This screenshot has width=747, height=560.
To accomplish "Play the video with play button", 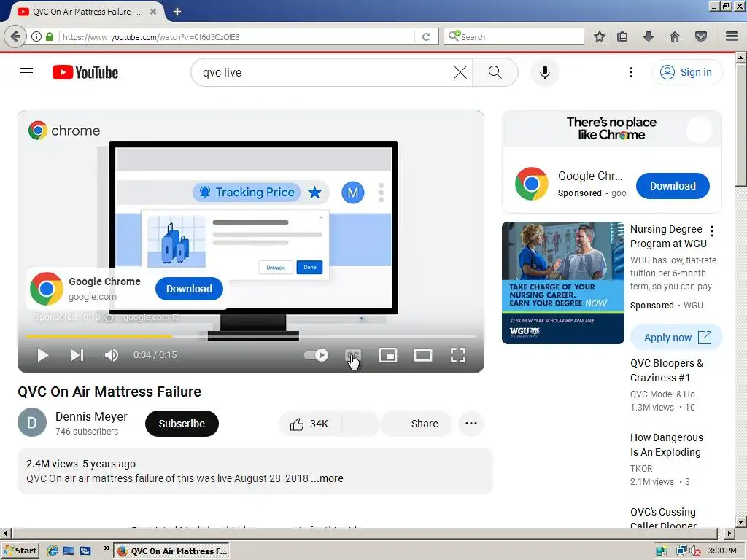I will (43, 355).
